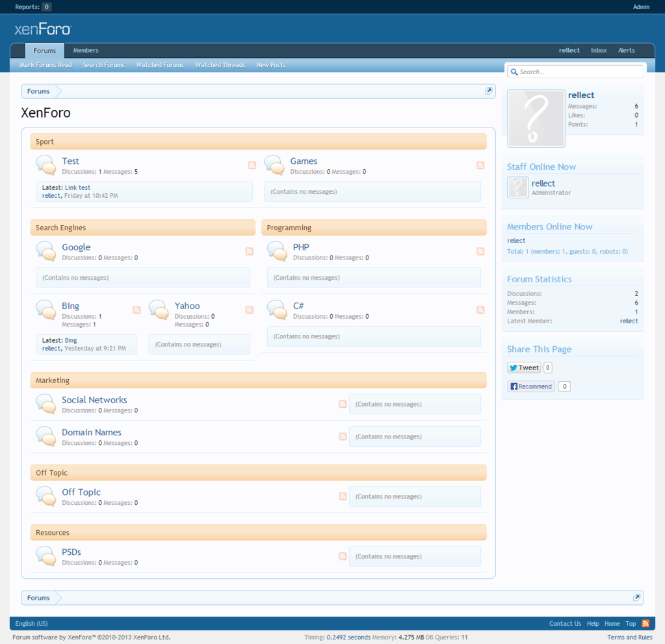Change language via English (US)

click(31, 624)
